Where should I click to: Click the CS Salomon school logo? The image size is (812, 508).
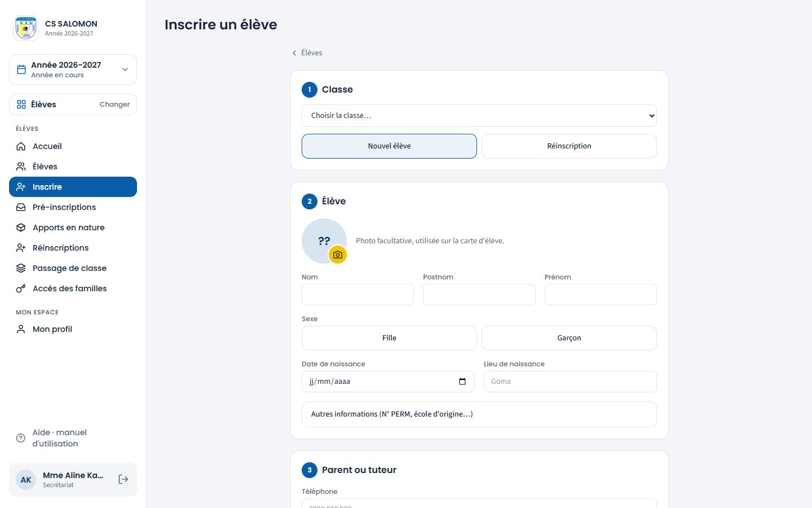click(x=26, y=28)
